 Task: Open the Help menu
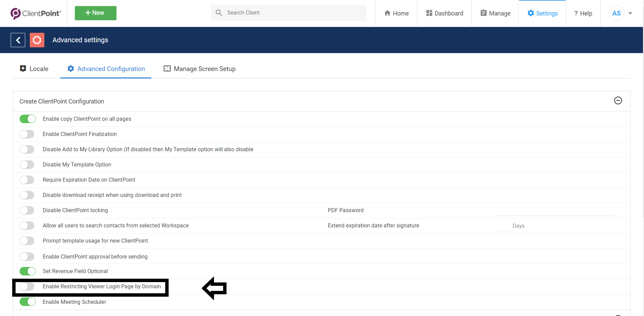(x=583, y=13)
